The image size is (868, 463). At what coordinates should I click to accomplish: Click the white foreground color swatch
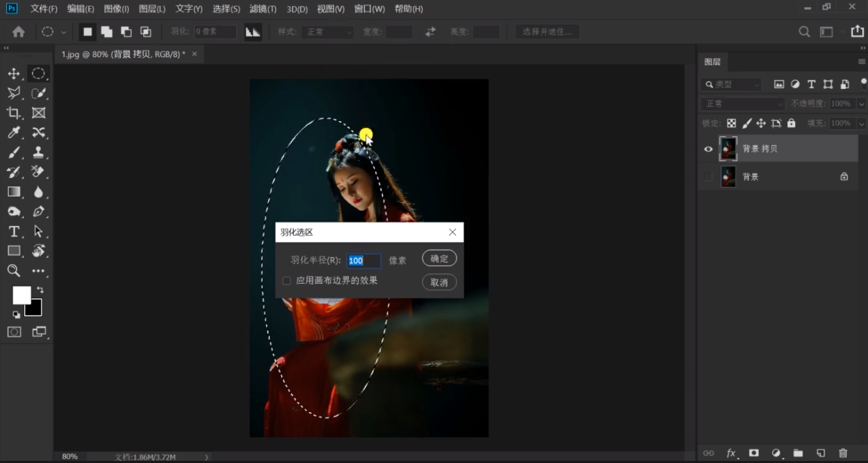click(21, 295)
